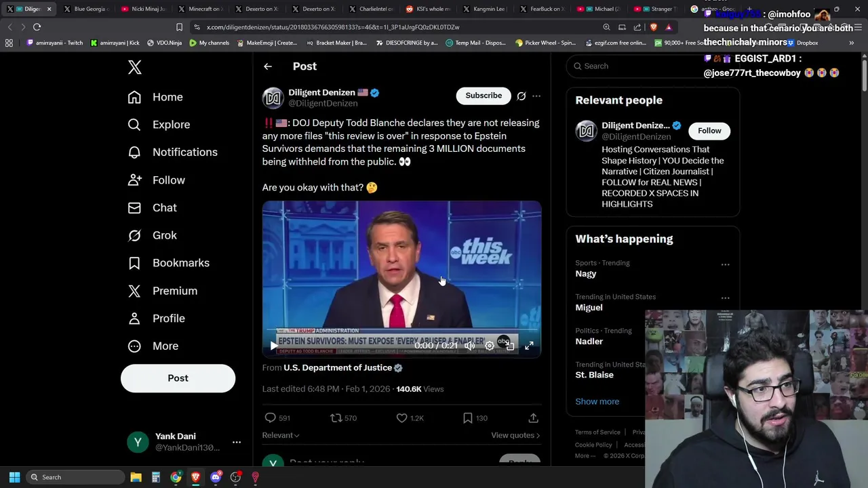Viewport: 868px width, 488px height.
Task: Open Notifications in the sidebar
Action: click(173, 152)
